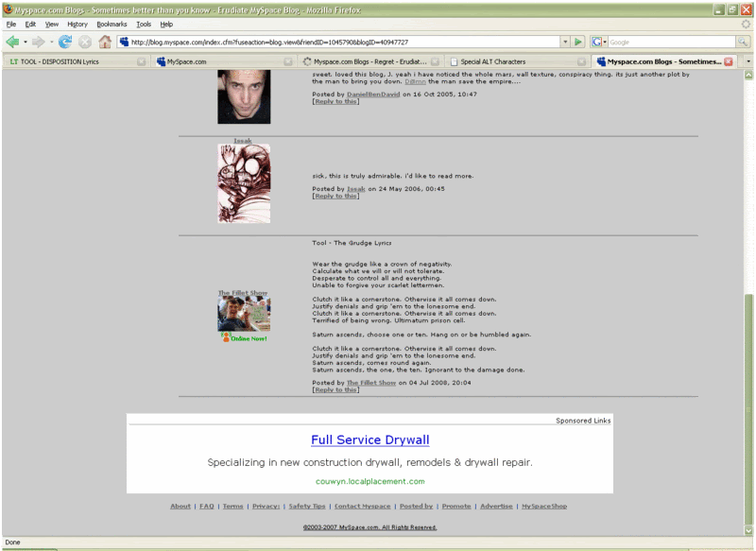Viewport: 756px width, 551px height.
Task: Expand the address bar URL history dropdown
Action: tap(565, 42)
